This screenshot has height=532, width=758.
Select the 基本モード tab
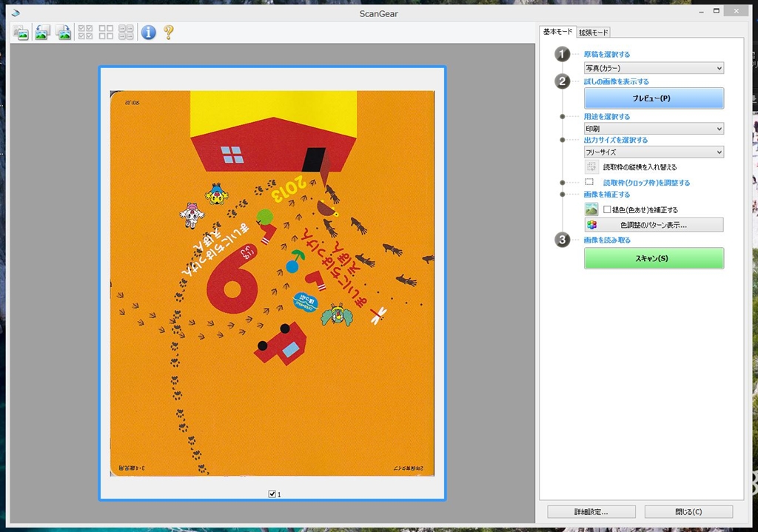coord(557,32)
